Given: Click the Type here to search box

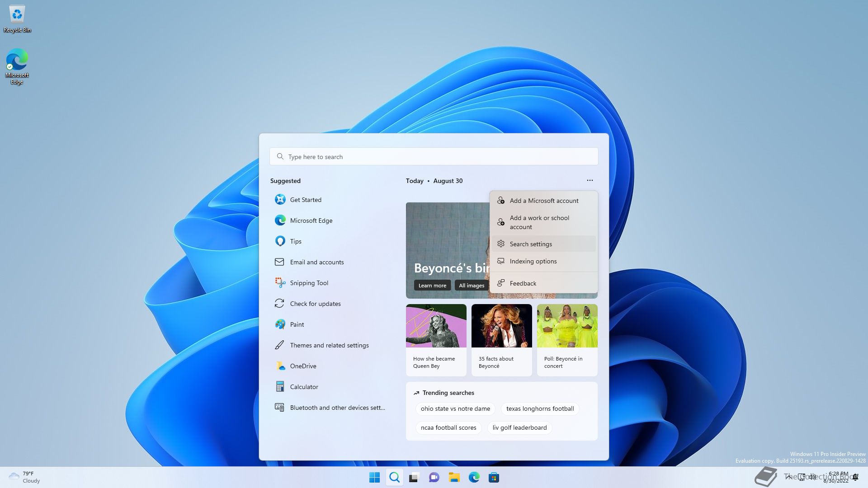Looking at the screenshot, I should pyautogui.click(x=434, y=156).
